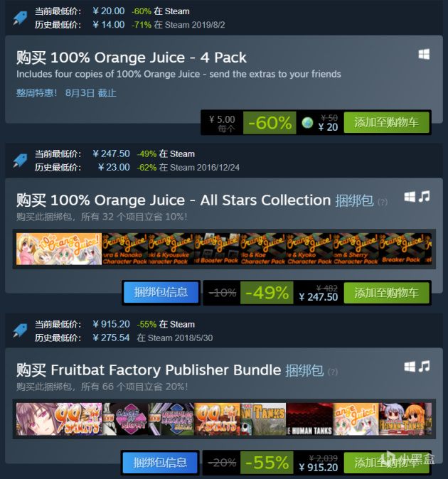Click the Windows icon on Fruitbat Factory bundle
The height and width of the screenshot is (479, 448).
(x=410, y=367)
